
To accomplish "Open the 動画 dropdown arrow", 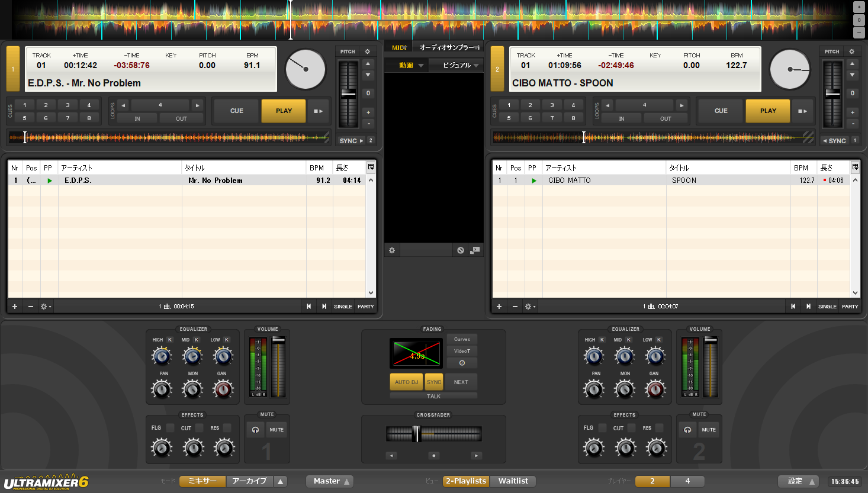I will pos(421,66).
